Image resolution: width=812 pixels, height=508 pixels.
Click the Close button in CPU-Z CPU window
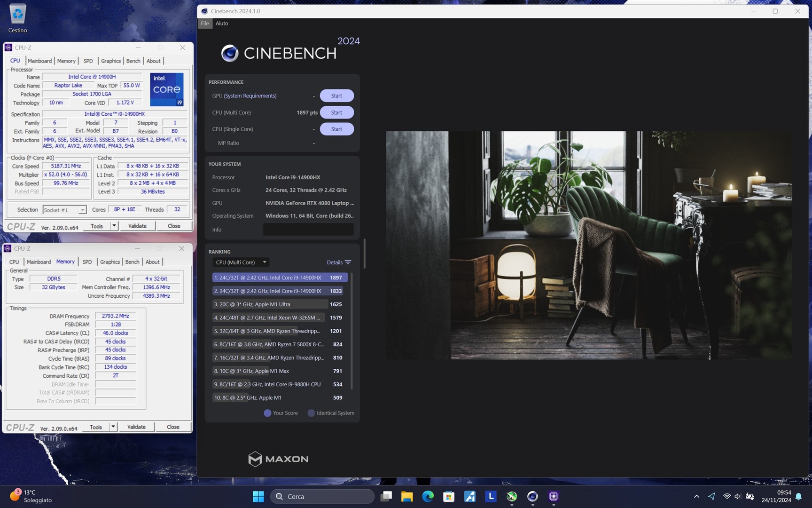[x=174, y=226]
